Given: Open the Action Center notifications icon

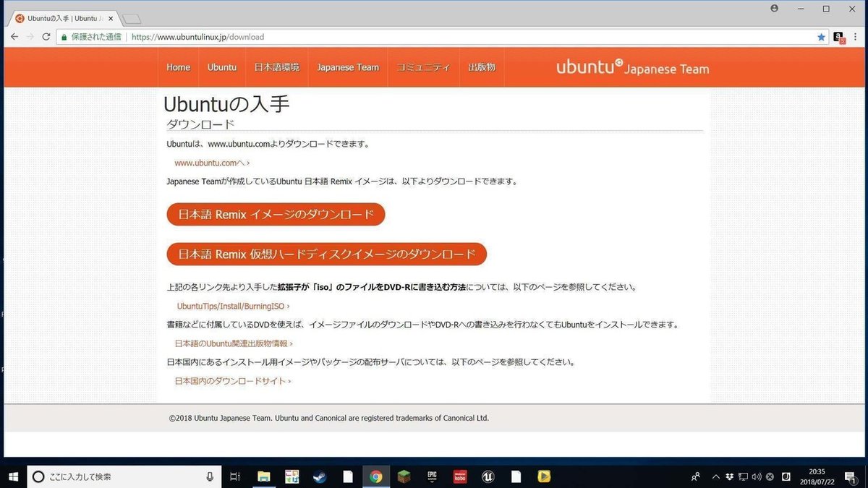Looking at the screenshot, I should click(x=851, y=476).
